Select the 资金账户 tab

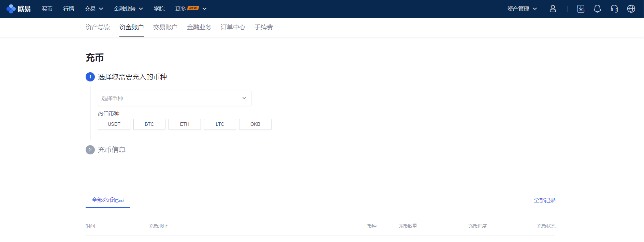click(131, 27)
